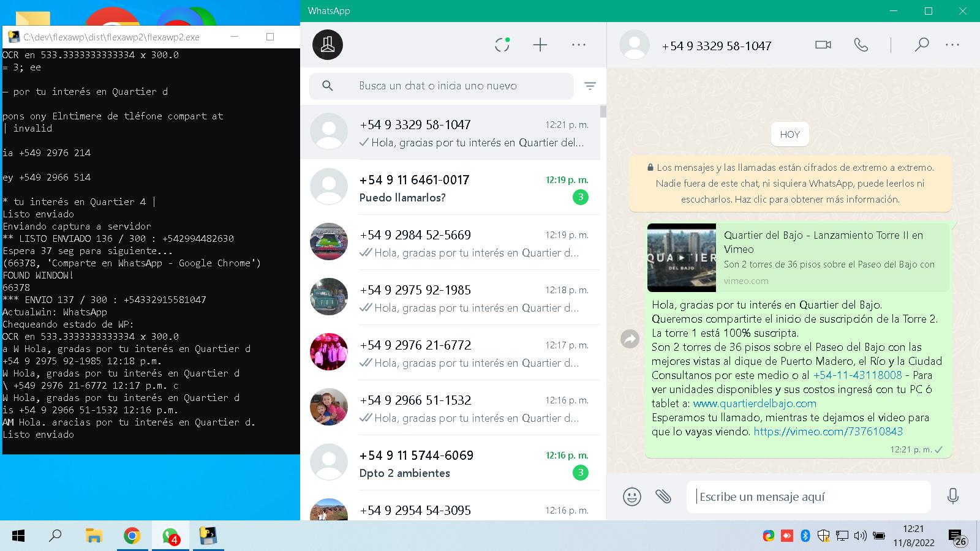This screenshot has height=551, width=980.
Task: Search within the open conversation
Action: pos(922,45)
